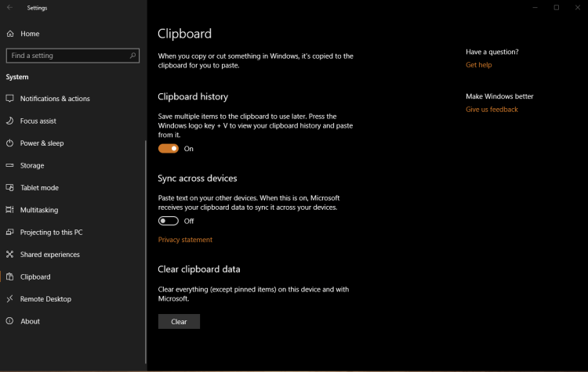Viewport: 588px width, 372px height.
Task: Select the Focus assist moon icon
Action: click(10, 121)
